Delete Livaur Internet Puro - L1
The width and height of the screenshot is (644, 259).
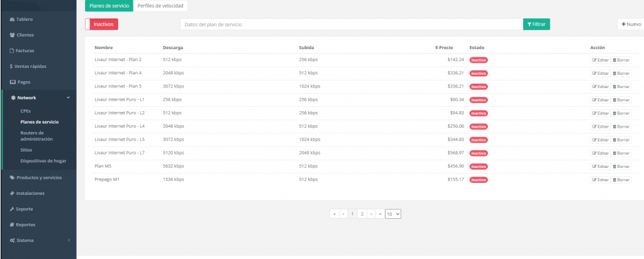(621, 100)
